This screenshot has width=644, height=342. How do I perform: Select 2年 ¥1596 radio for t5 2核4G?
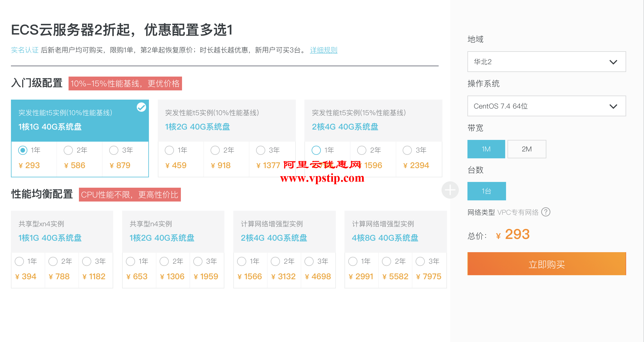362,150
